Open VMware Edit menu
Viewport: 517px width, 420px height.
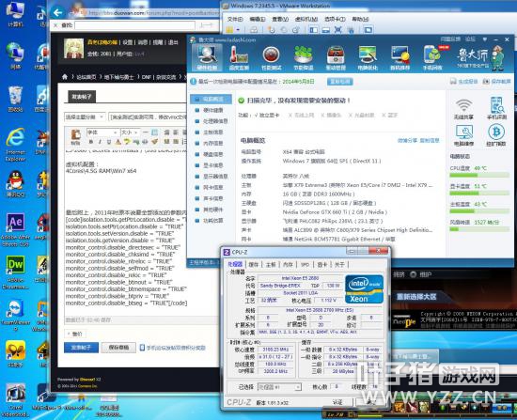[258, 19]
